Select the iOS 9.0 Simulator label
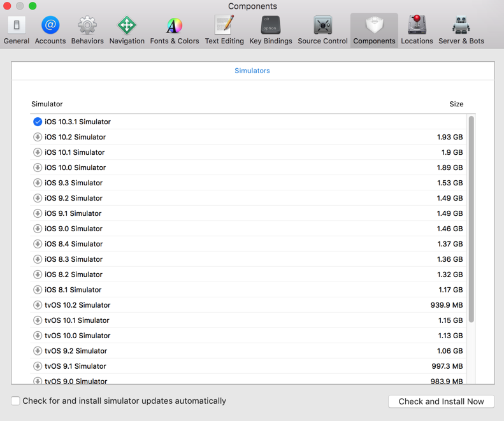 [73, 229]
